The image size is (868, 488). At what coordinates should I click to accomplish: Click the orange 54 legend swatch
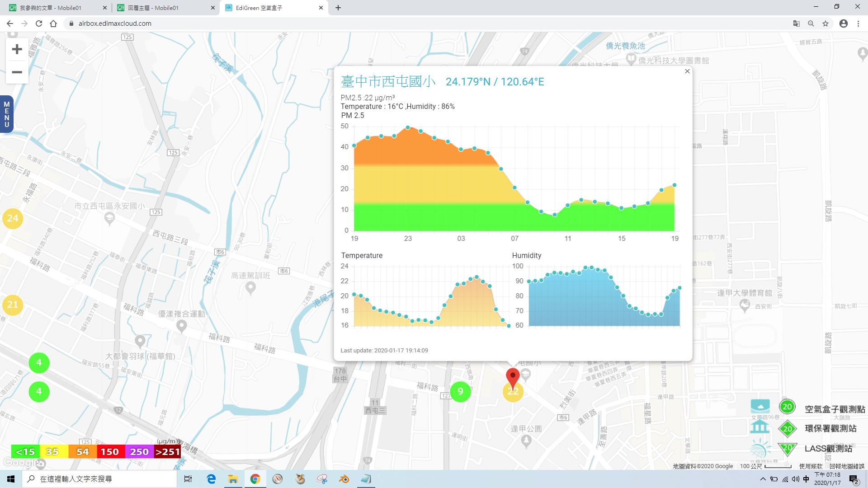point(82,451)
